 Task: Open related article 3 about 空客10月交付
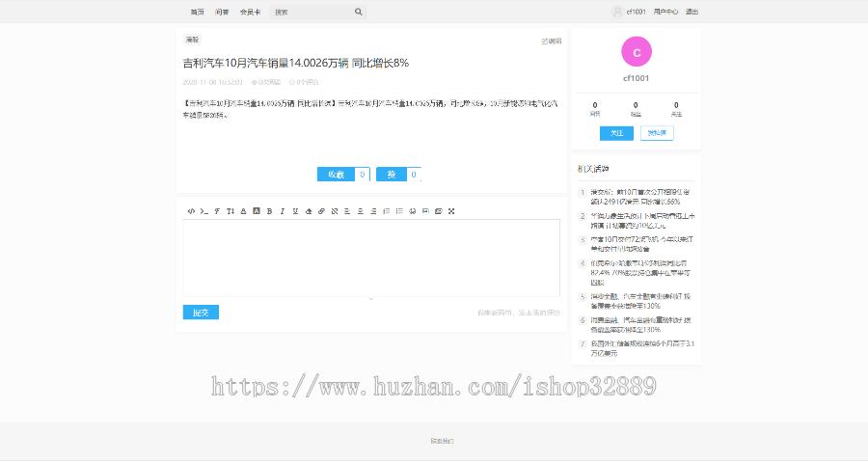click(641, 244)
